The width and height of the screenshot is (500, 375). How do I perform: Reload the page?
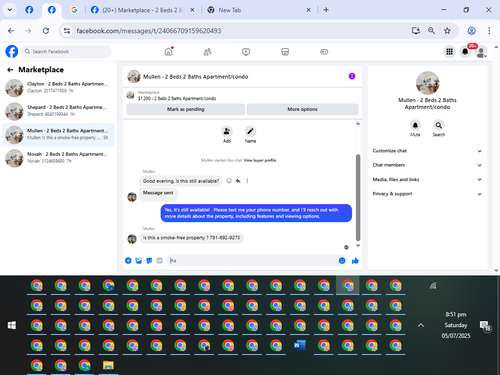[x=46, y=31]
